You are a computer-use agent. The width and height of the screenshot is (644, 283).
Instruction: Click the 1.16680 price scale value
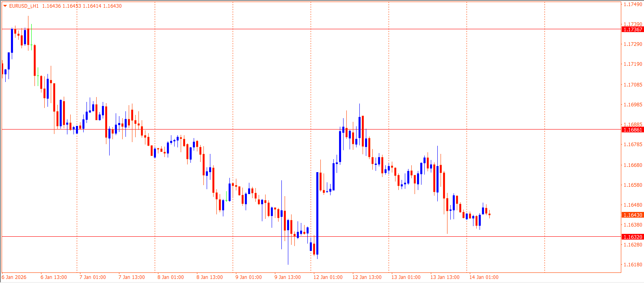click(633, 165)
